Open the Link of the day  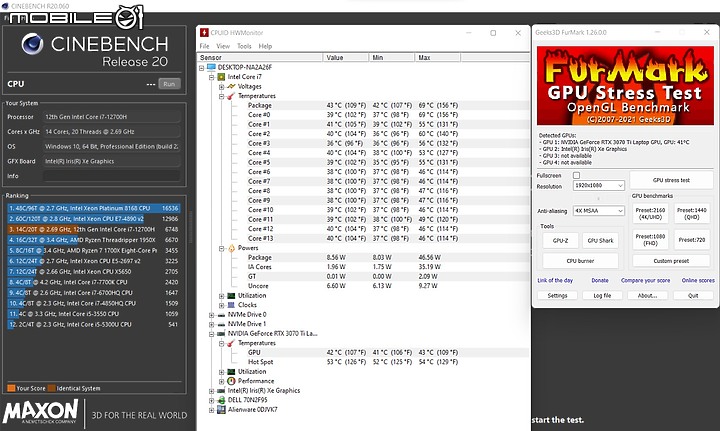tap(555, 280)
